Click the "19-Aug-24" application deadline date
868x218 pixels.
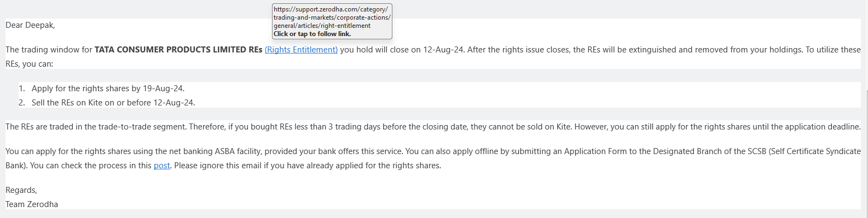[x=166, y=89]
